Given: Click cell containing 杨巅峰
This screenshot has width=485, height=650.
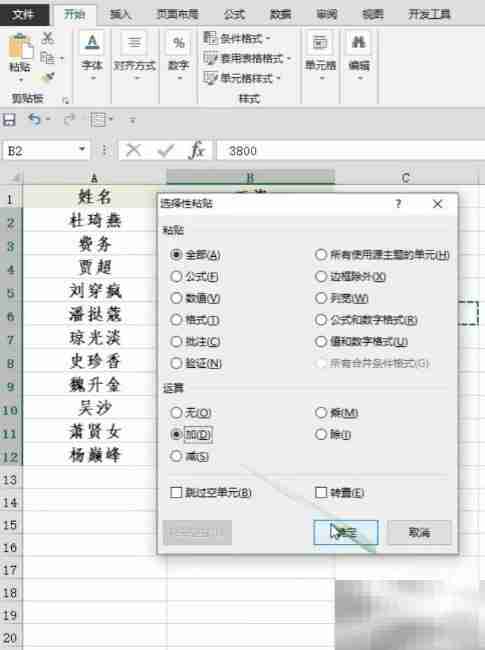Looking at the screenshot, I should pyautogui.click(x=95, y=455).
